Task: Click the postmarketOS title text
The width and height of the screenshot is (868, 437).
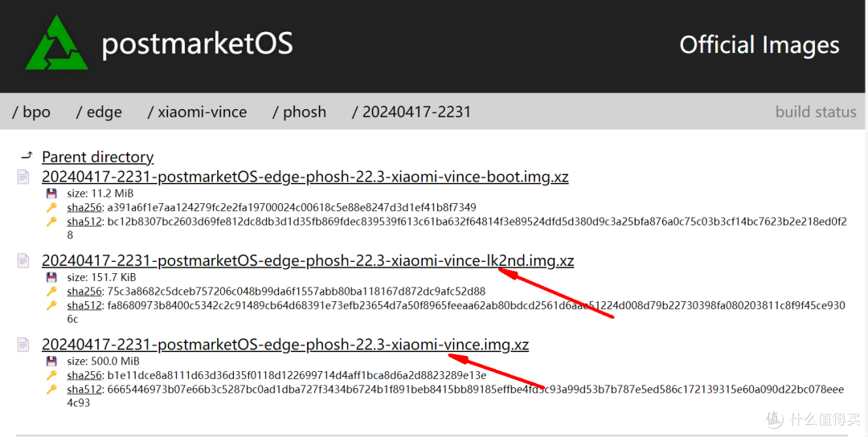Action: pyautogui.click(x=197, y=44)
